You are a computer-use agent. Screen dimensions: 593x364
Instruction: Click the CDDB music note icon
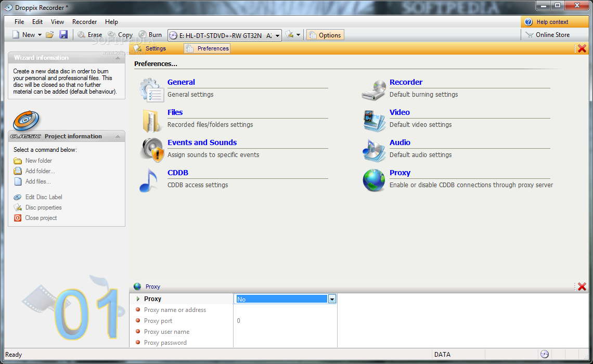pos(149,180)
